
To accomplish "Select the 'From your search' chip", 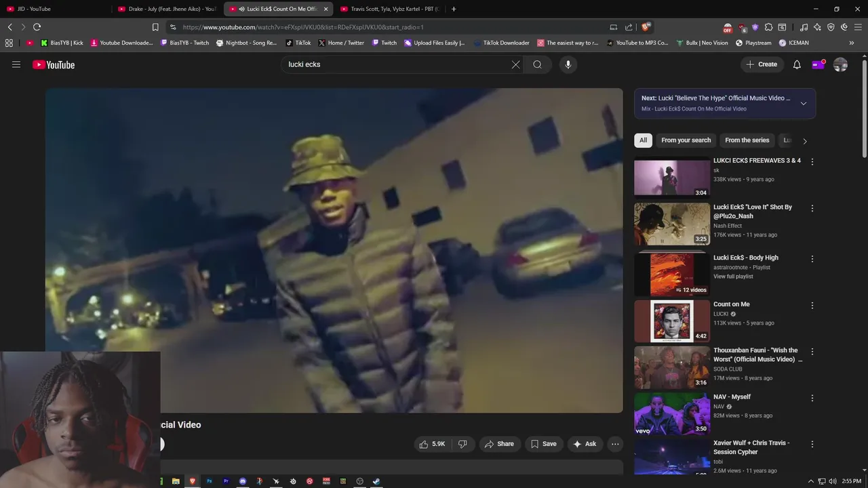I will [x=686, y=140].
